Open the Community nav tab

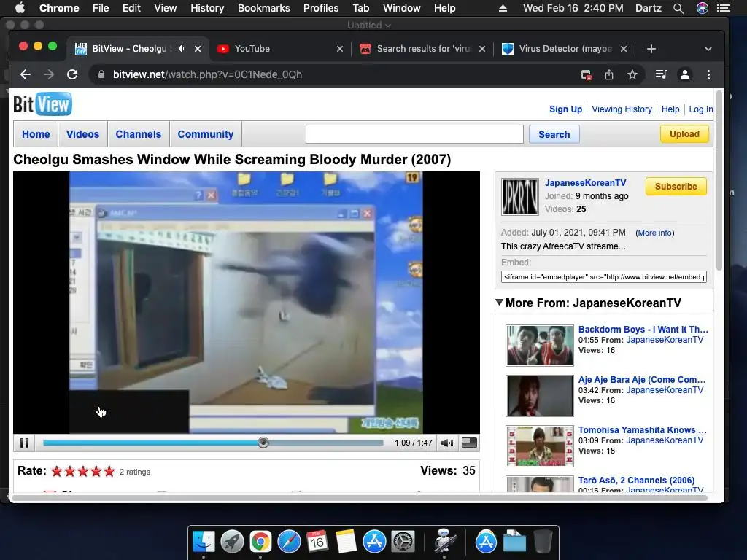205,134
